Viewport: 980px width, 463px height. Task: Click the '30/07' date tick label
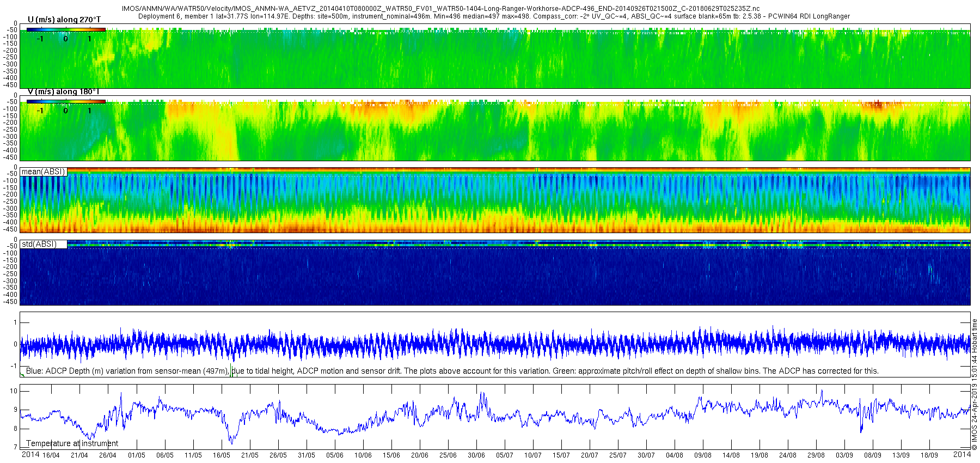click(x=646, y=455)
